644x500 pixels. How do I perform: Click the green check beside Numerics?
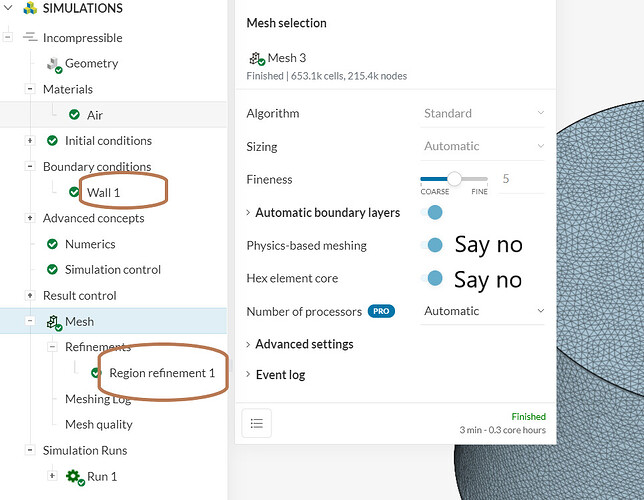[53, 244]
